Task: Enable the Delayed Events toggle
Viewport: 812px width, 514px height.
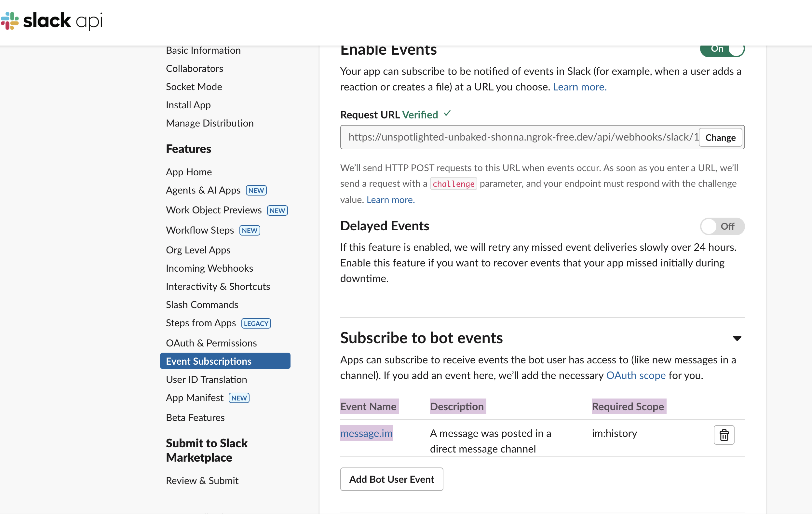Action: pos(722,226)
